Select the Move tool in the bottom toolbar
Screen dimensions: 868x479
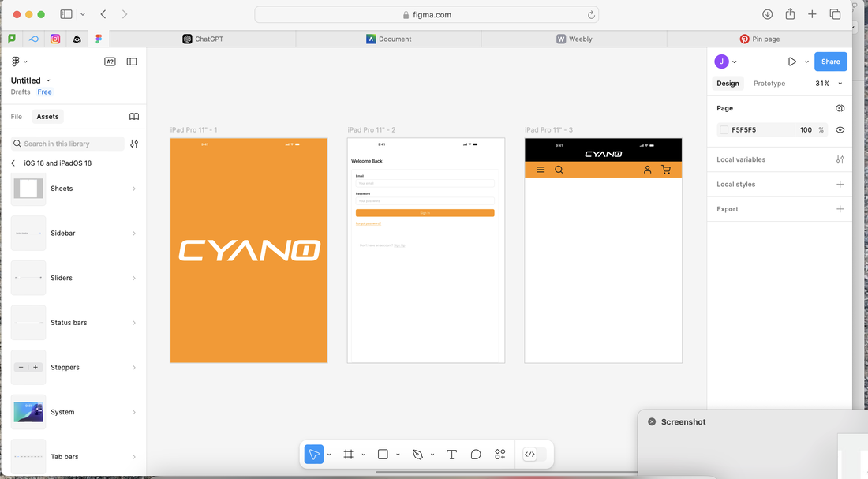point(314,455)
